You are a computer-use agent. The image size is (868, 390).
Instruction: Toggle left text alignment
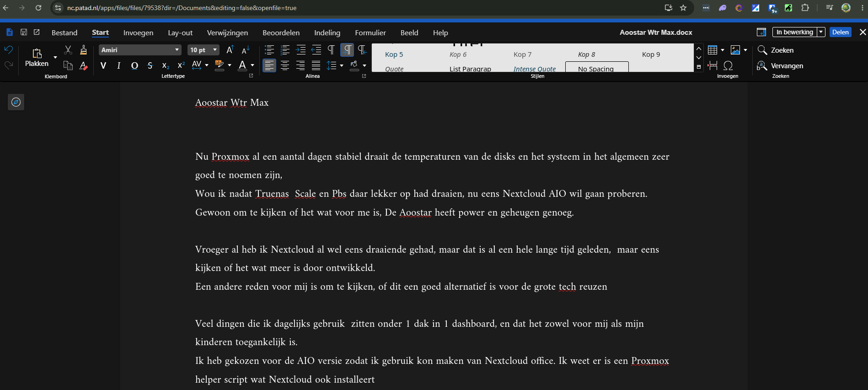pyautogui.click(x=269, y=65)
